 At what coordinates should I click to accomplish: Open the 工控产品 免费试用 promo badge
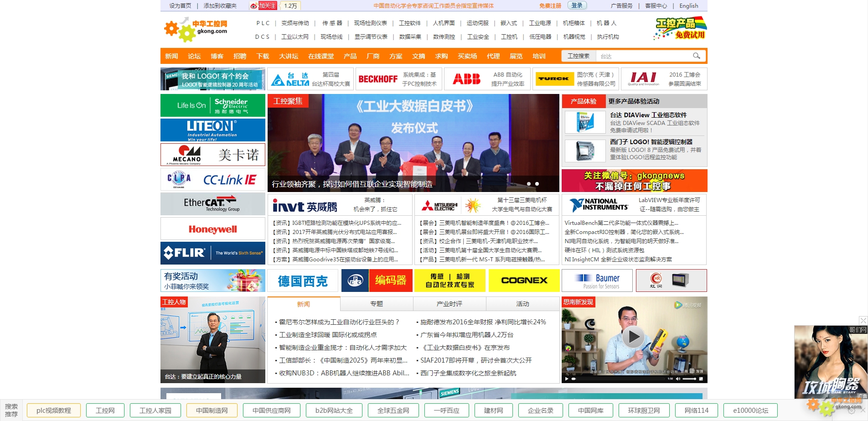click(x=680, y=28)
